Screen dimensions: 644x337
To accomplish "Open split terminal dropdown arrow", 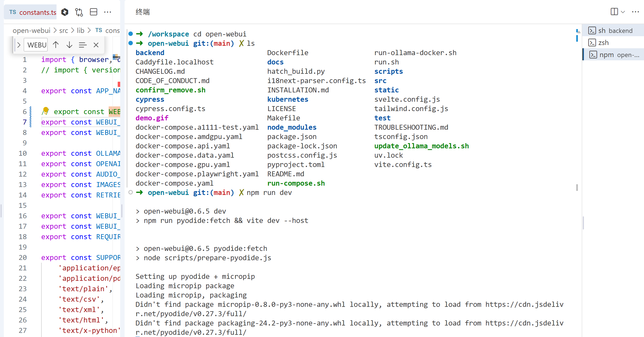I will [x=623, y=12].
